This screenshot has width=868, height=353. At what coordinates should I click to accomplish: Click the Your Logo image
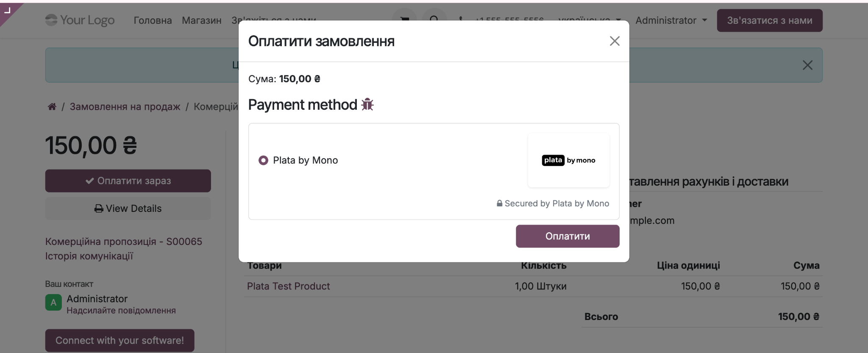[80, 20]
